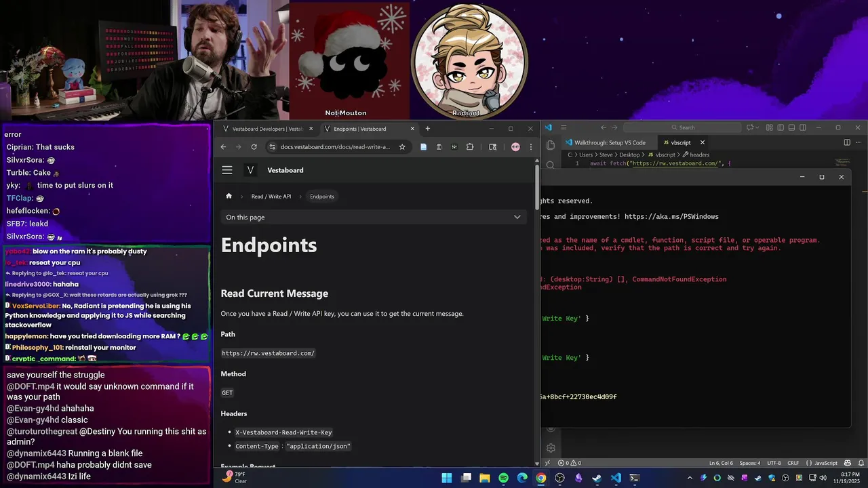
Task: Click headers breadcrumb in VS Code
Action: [x=699, y=155]
